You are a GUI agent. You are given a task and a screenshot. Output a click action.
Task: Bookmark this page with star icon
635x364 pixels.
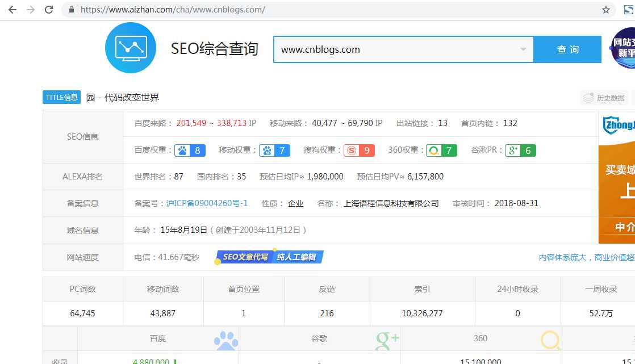point(605,10)
